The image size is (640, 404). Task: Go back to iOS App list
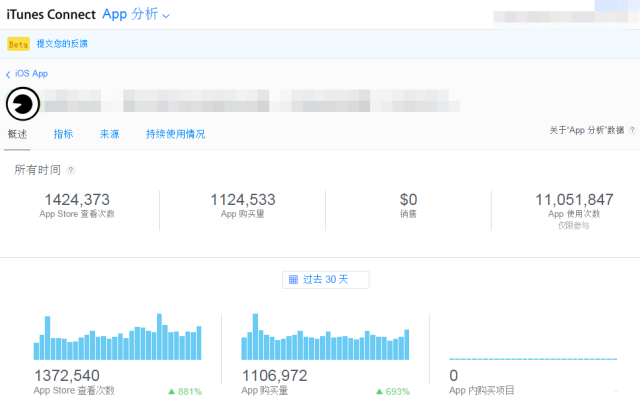coord(27,74)
